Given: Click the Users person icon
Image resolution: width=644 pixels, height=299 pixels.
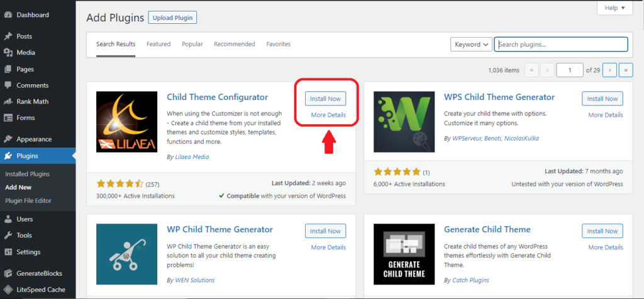Looking at the screenshot, I should (8, 219).
